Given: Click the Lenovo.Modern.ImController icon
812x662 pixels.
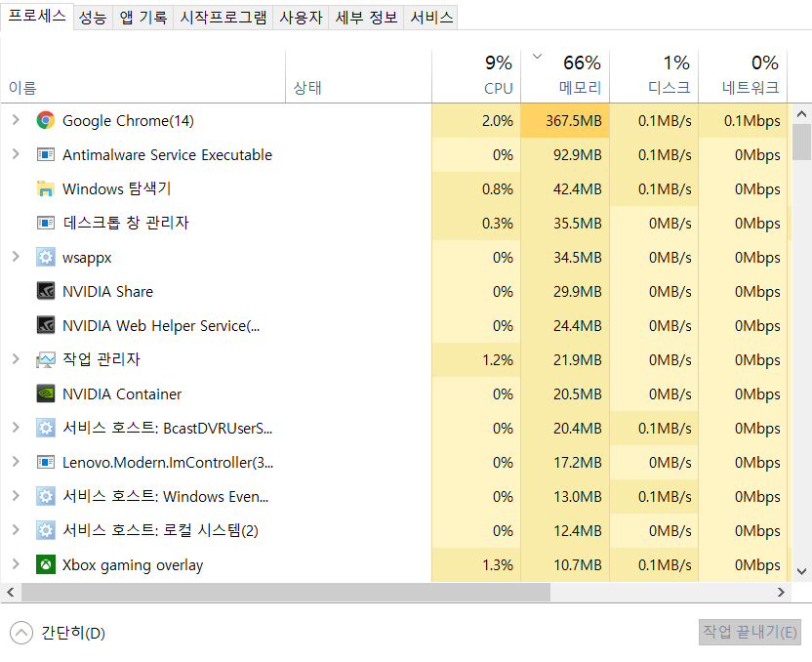Looking at the screenshot, I should [46, 462].
